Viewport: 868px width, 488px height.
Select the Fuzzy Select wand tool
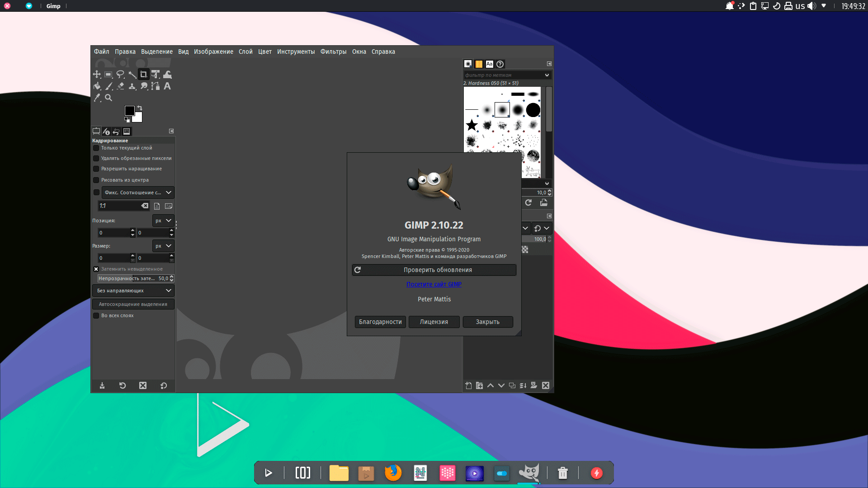[132, 75]
